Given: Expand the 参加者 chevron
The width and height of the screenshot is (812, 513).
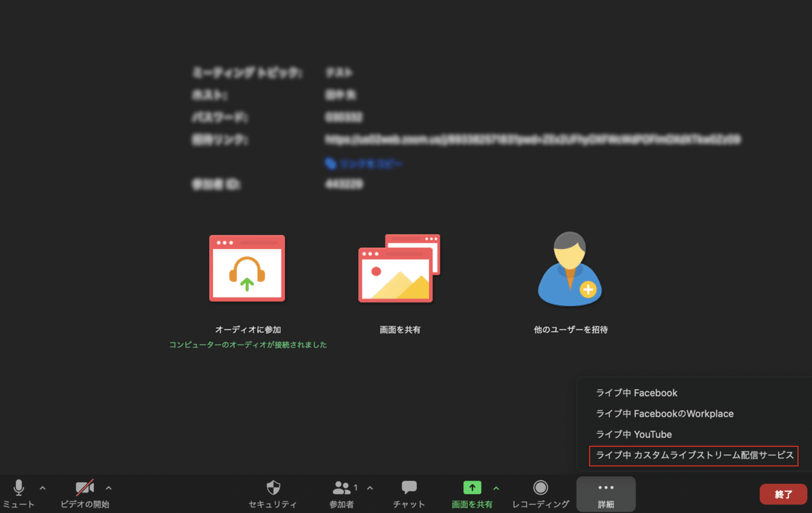Looking at the screenshot, I should (369, 487).
